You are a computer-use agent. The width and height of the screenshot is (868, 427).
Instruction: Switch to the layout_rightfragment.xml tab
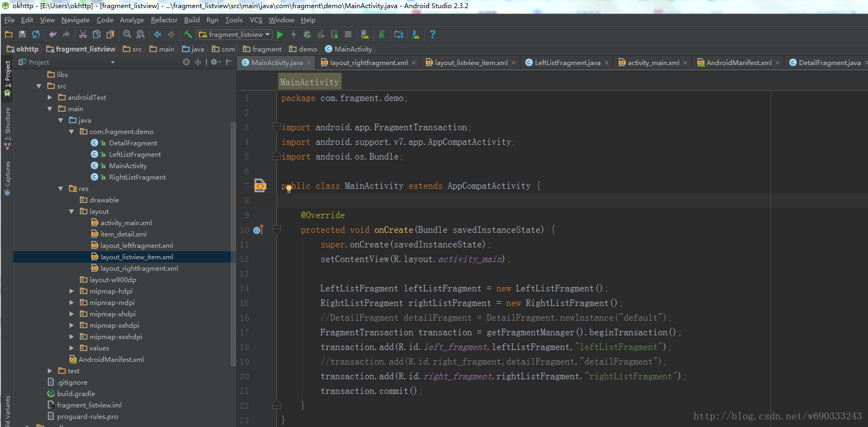[369, 63]
